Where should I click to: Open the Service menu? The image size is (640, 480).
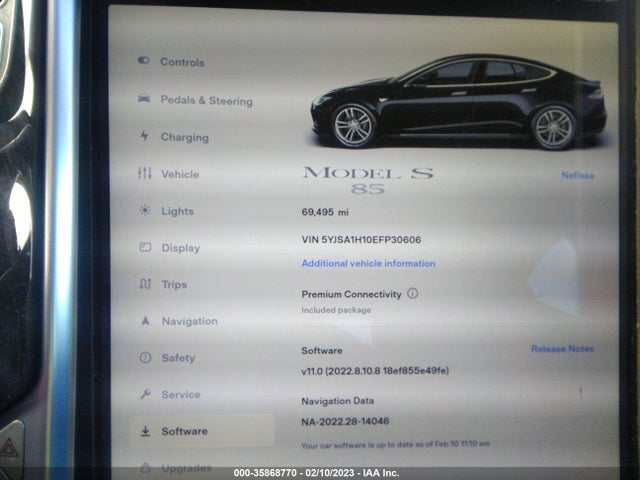(x=181, y=394)
